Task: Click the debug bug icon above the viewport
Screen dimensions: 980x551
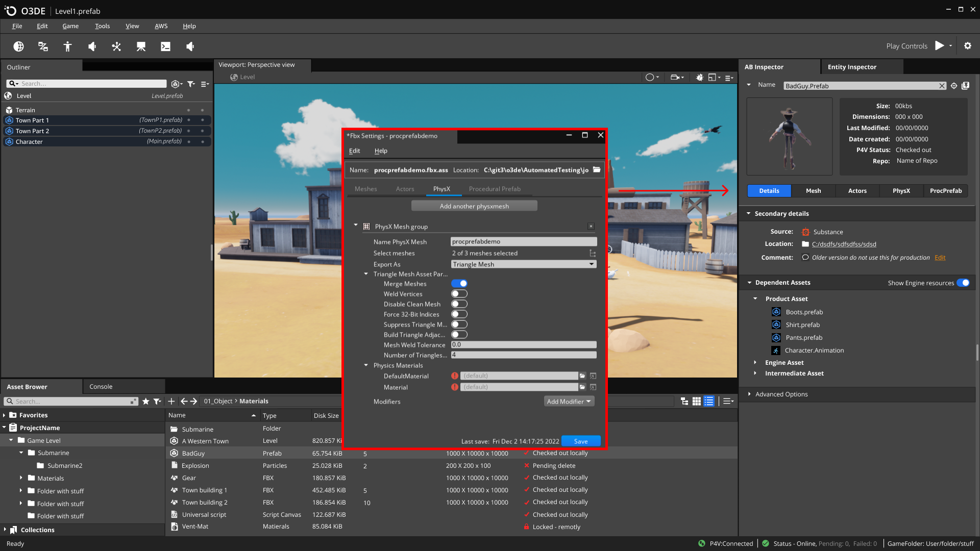Action: coord(699,77)
